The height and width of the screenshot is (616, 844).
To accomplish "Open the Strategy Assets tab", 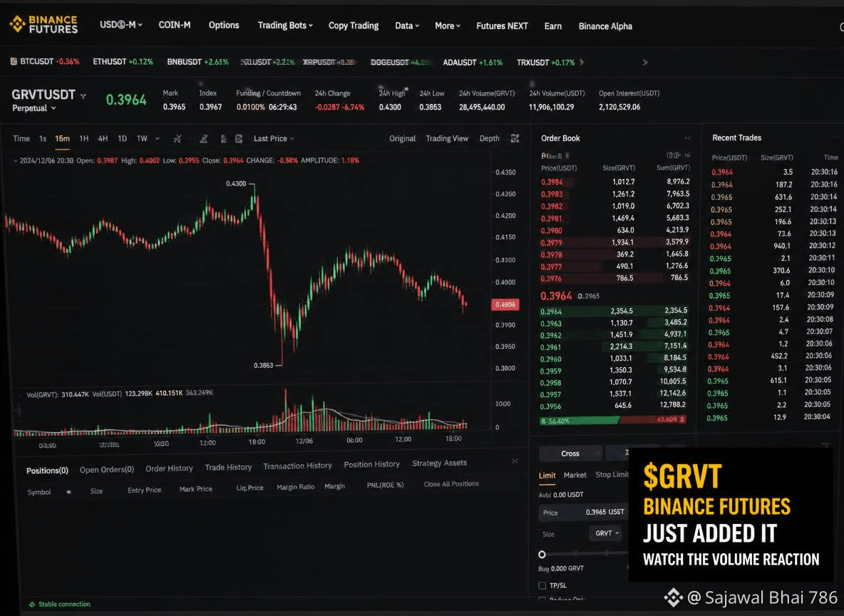I will click(439, 463).
